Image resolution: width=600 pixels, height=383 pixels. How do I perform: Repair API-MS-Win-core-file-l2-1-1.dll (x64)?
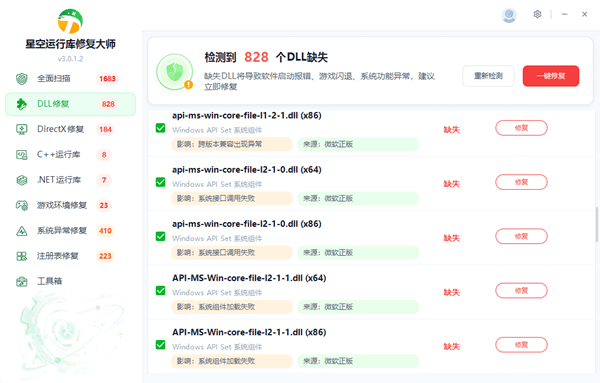pos(521,291)
